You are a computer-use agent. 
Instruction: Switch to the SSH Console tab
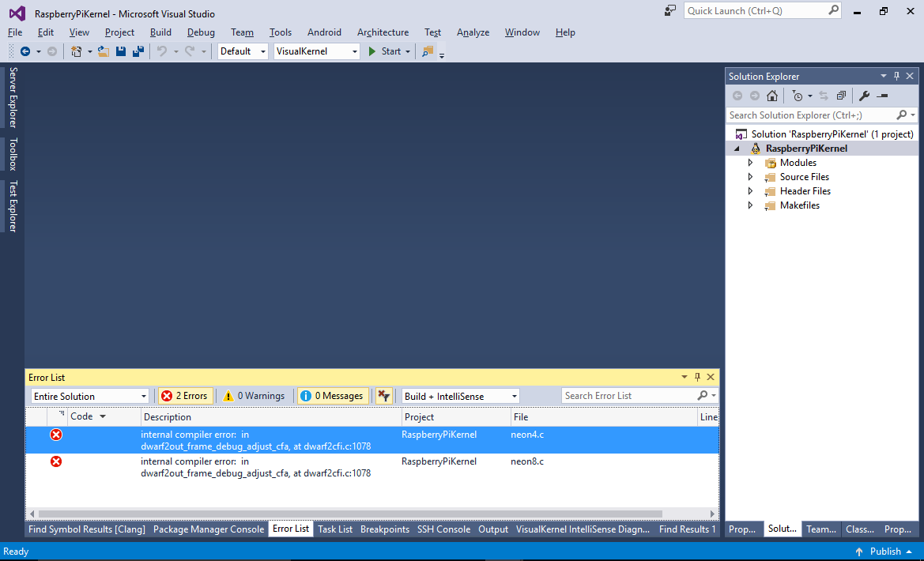pos(443,529)
